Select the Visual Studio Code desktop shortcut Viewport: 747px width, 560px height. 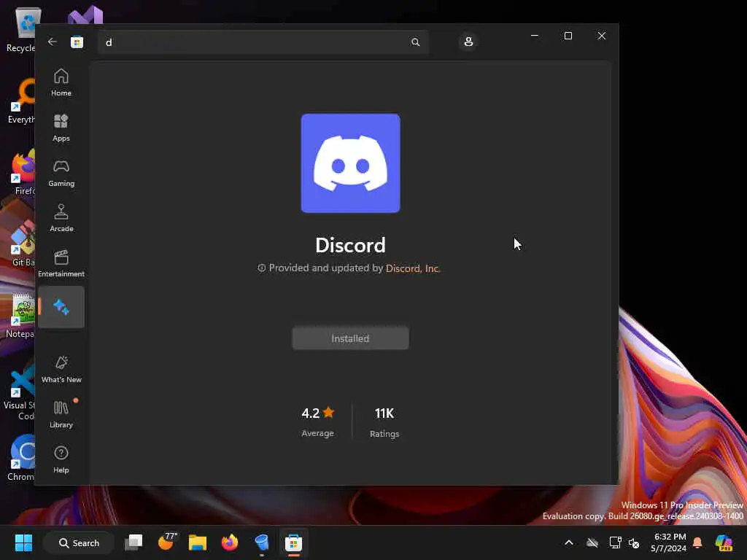[19, 392]
